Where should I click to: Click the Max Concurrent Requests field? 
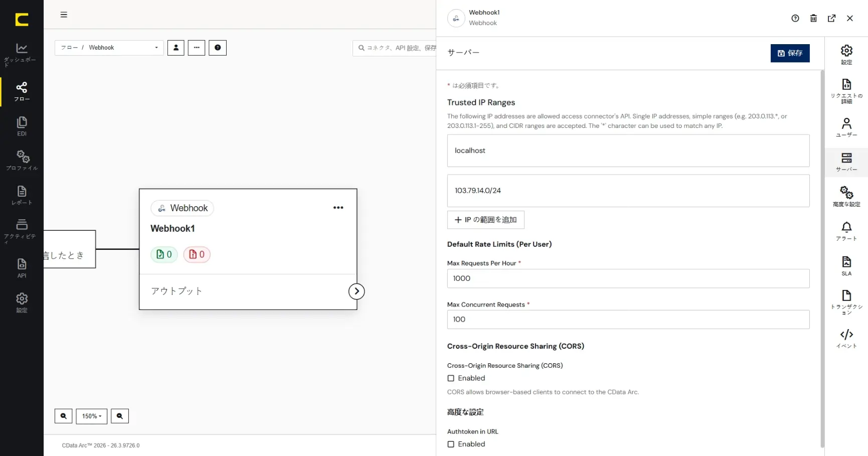click(628, 320)
